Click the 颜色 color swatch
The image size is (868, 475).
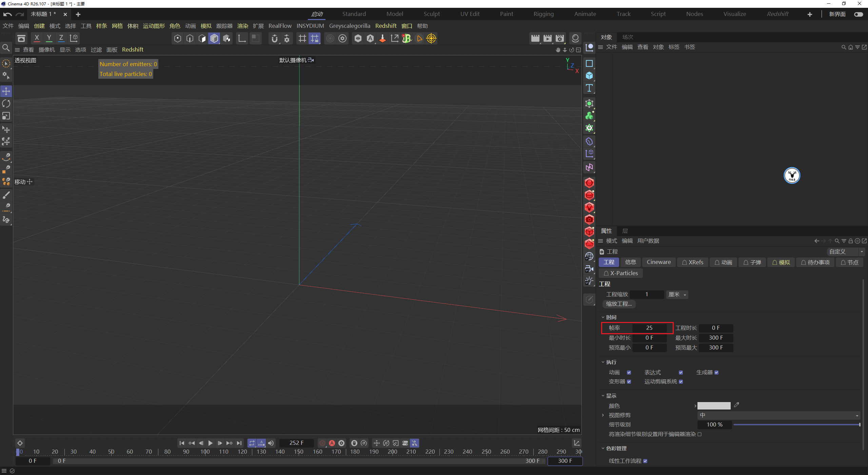click(714, 406)
